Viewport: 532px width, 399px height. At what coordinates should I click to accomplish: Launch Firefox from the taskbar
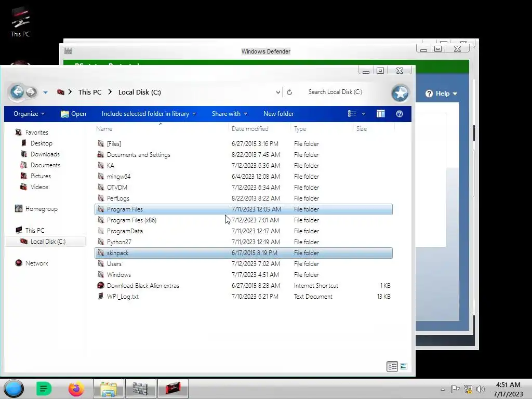[76, 389]
